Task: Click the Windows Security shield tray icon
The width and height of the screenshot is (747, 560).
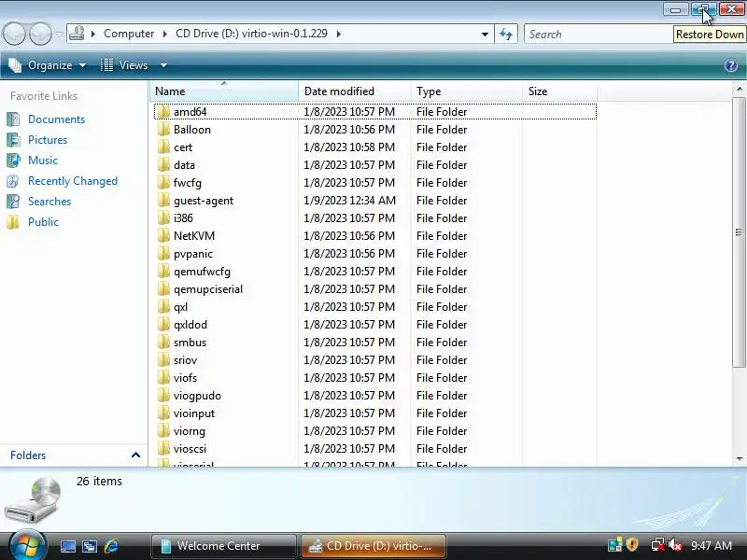Action: pyautogui.click(x=632, y=545)
